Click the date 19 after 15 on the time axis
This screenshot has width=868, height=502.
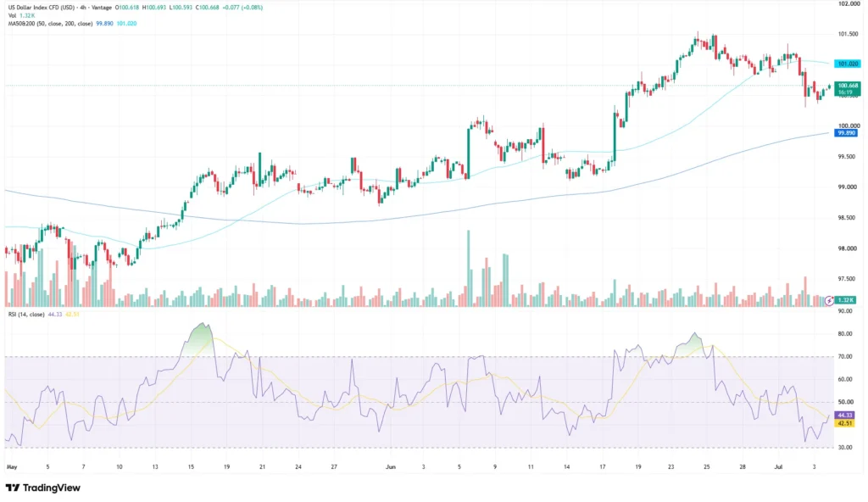[226, 467]
